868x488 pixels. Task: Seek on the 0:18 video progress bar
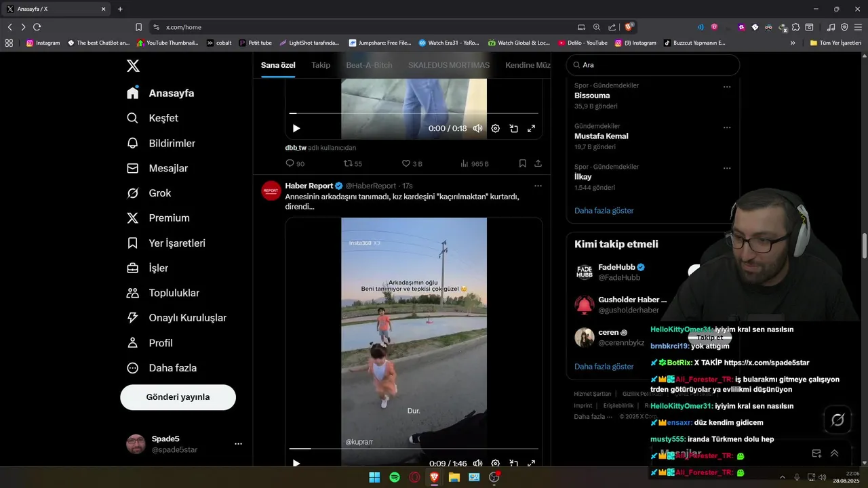[414, 113]
